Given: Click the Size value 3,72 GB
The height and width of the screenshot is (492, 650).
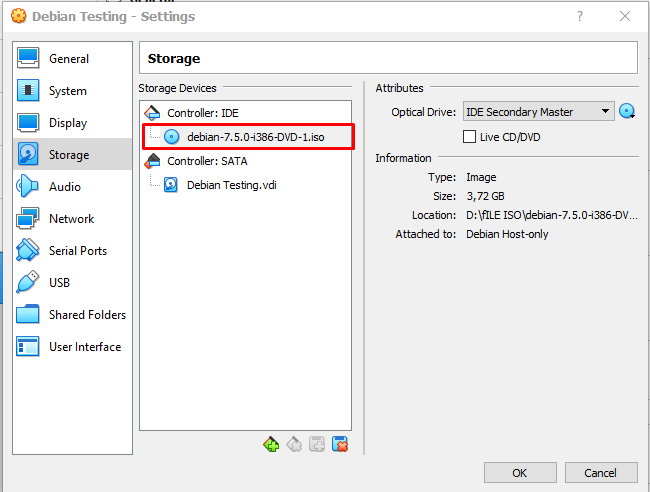Looking at the screenshot, I should coord(485,196).
